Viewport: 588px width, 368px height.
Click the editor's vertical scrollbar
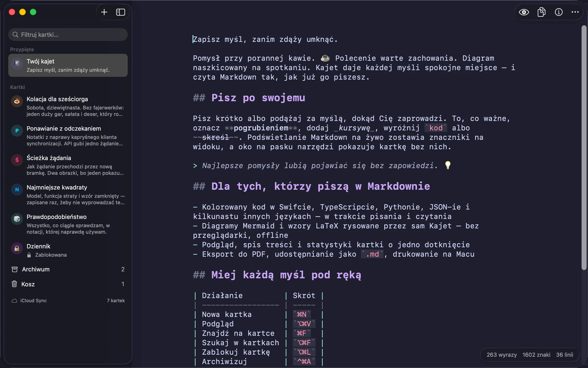tap(584, 147)
